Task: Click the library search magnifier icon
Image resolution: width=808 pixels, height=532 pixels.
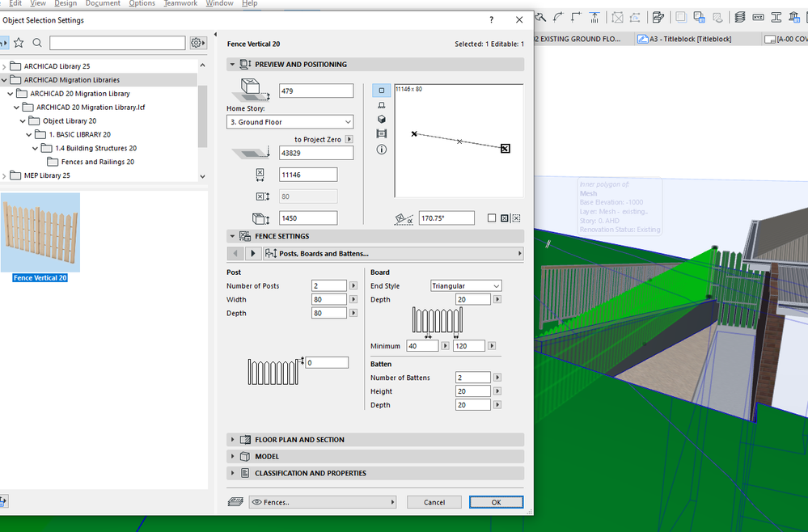Action: click(x=37, y=43)
